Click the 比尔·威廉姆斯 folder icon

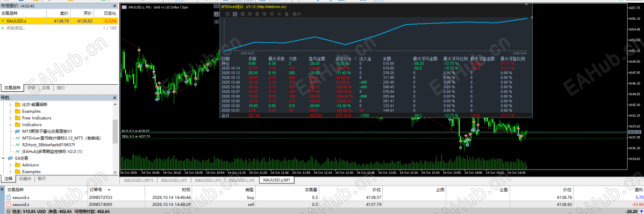pos(18,105)
